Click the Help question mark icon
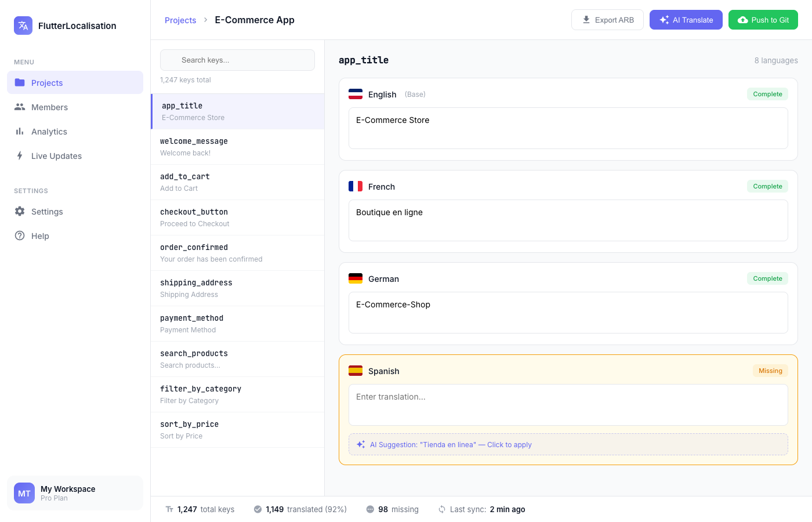 (x=20, y=235)
